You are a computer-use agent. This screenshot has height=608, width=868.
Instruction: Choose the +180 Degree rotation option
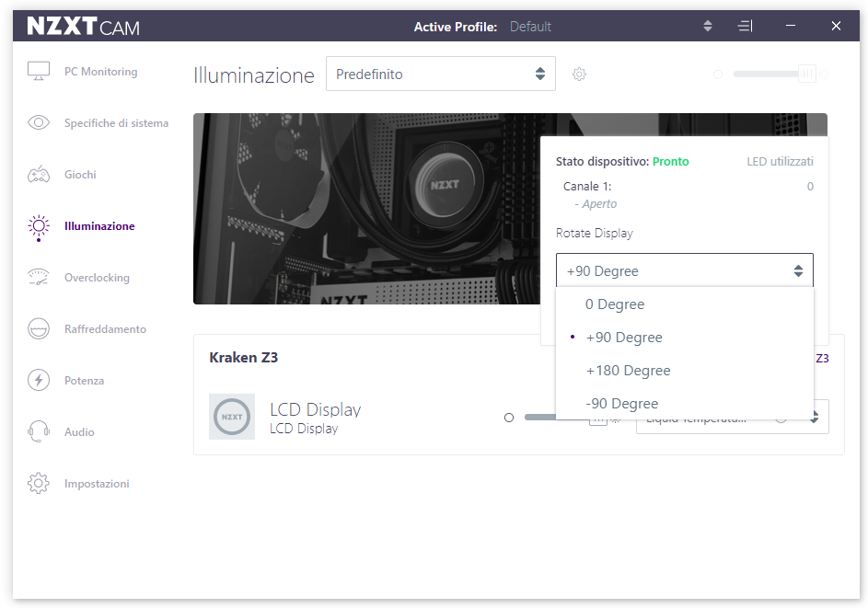[x=685, y=371]
